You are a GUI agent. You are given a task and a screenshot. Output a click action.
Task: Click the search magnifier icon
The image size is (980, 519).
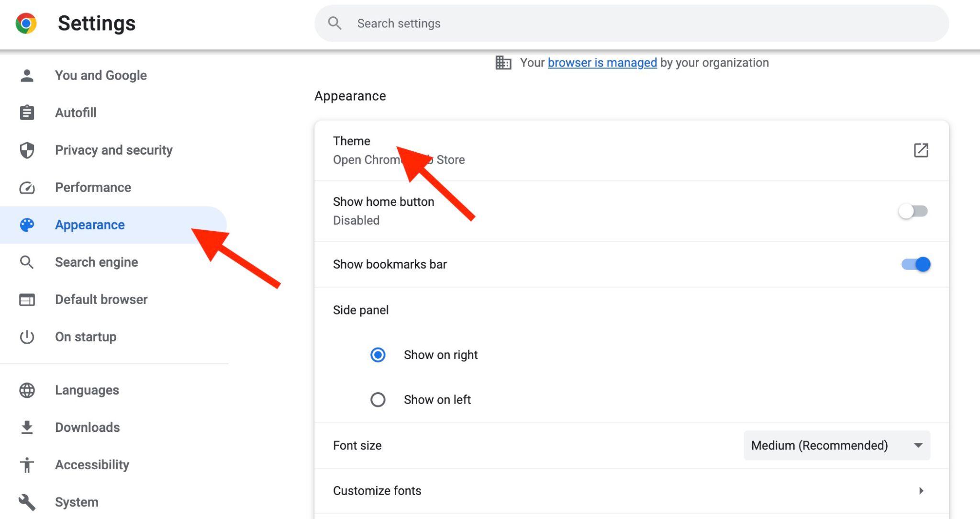tap(334, 23)
